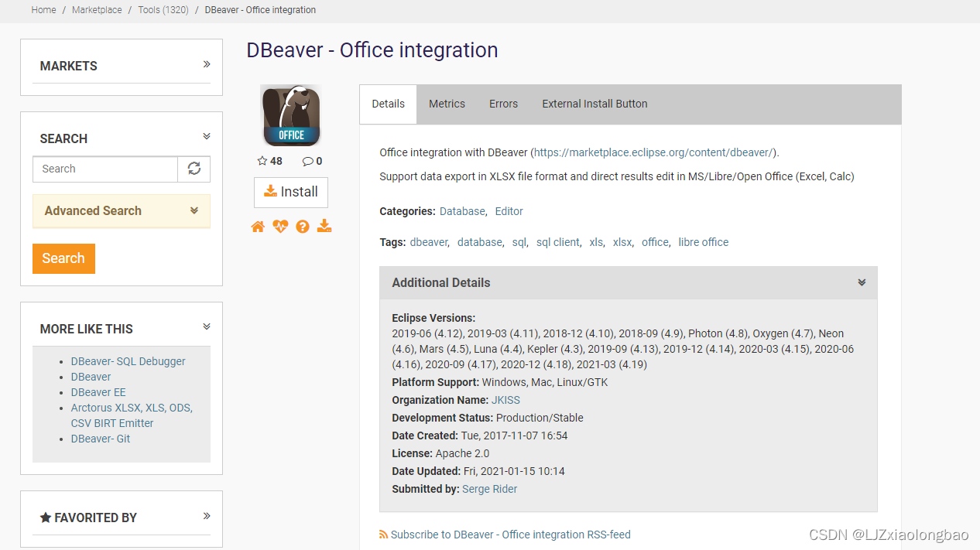
Task: Click the DBeaver Office plugin logo thumbnail
Action: click(290, 114)
